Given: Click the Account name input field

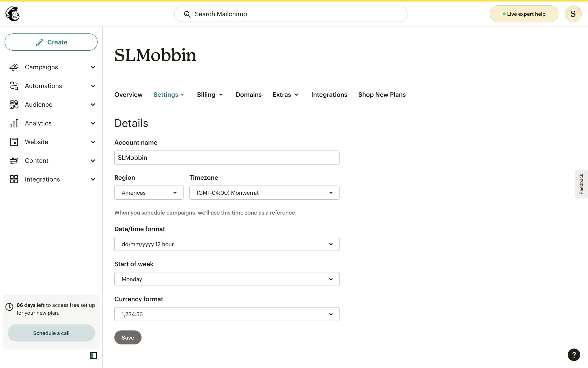Looking at the screenshot, I should click(227, 158).
